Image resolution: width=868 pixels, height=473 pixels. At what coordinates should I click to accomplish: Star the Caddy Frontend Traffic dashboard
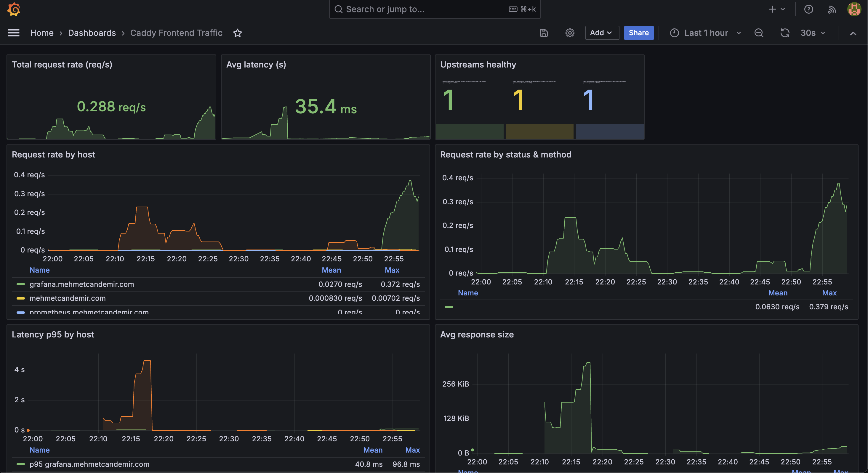point(238,33)
